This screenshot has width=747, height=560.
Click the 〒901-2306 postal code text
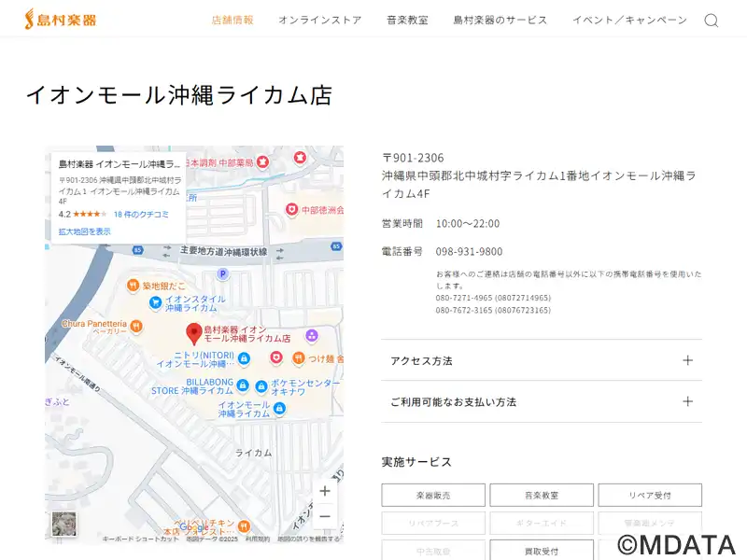413,158
